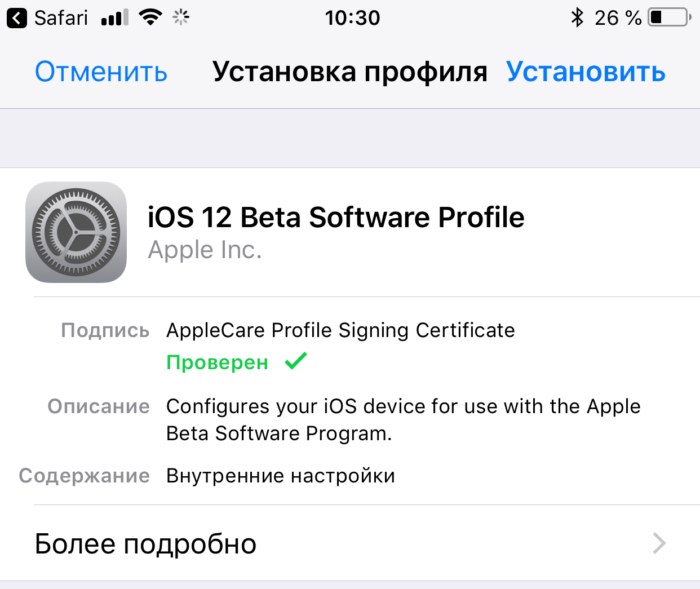Tap the network activity spinner icon
This screenshot has height=589, width=700.
(181, 18)
